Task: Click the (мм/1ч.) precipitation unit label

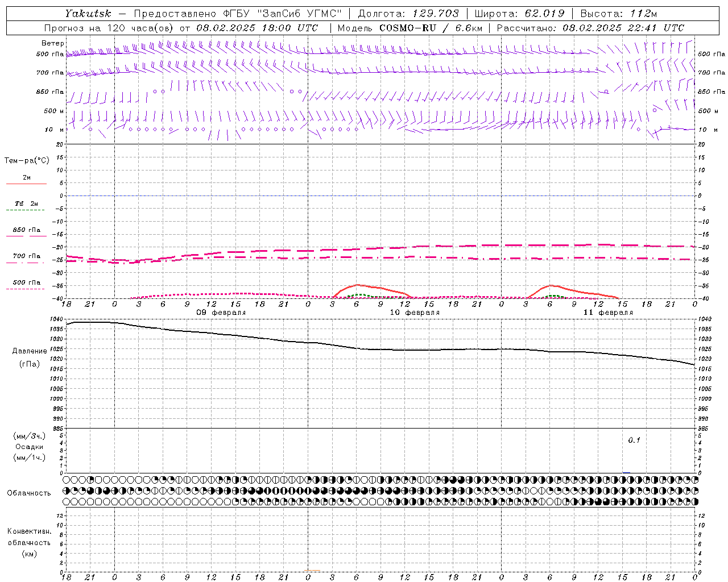Action: coord(30,458)
